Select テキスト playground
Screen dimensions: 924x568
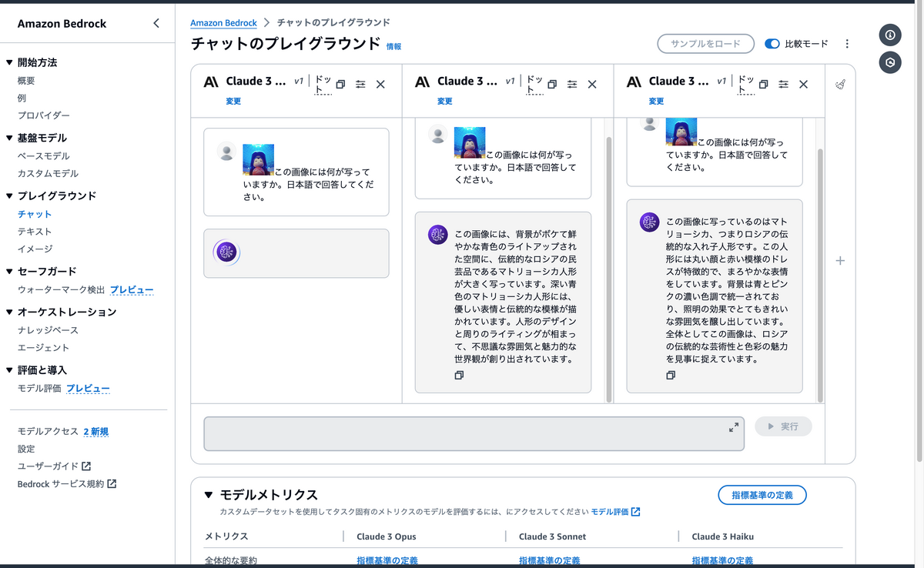click(x=35, y=232)
